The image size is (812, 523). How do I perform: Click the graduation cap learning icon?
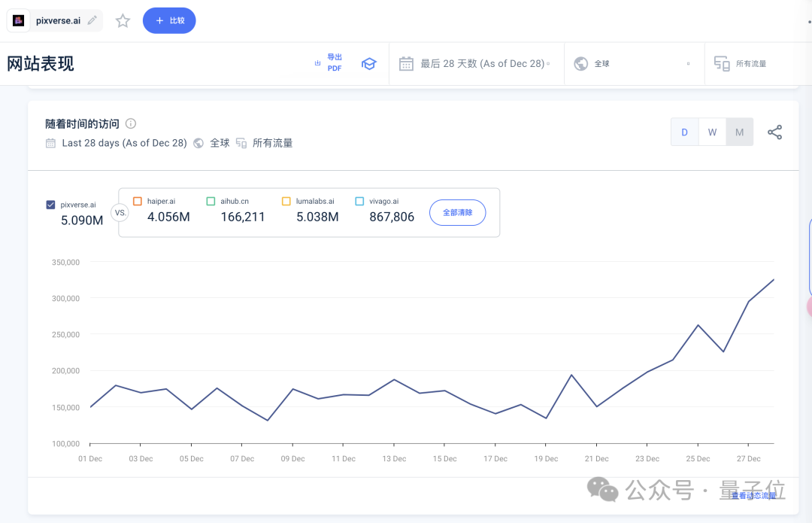point(368,64)
